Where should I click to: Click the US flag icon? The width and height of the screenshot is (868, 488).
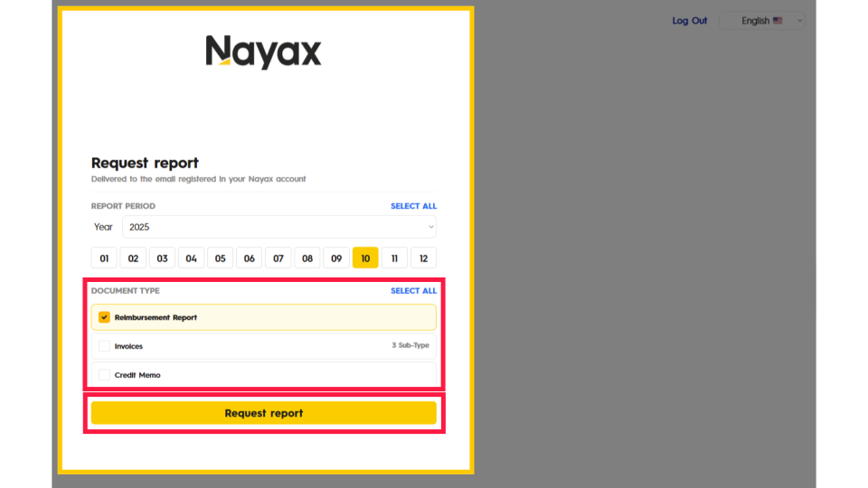(x=778, y=21)
